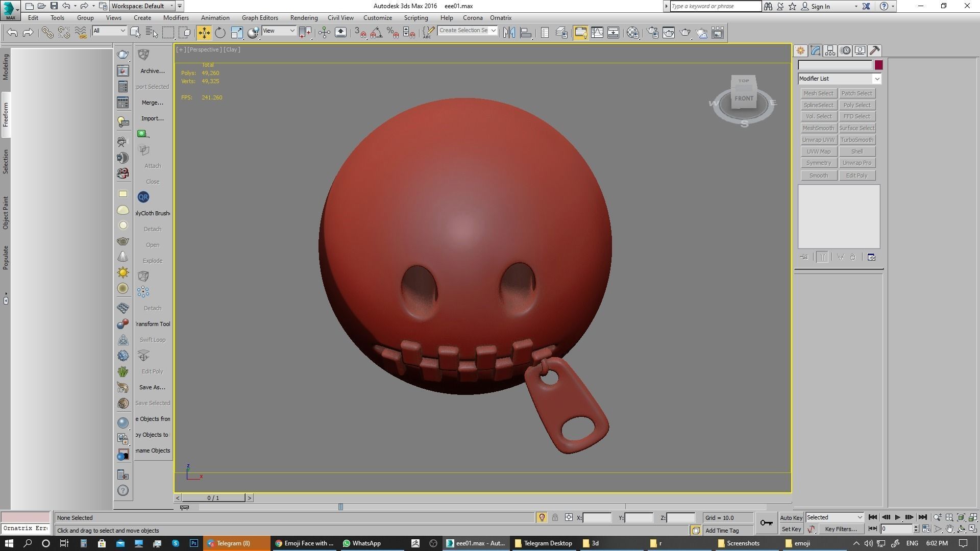Click the Save As... button

(x=153, y=387)
